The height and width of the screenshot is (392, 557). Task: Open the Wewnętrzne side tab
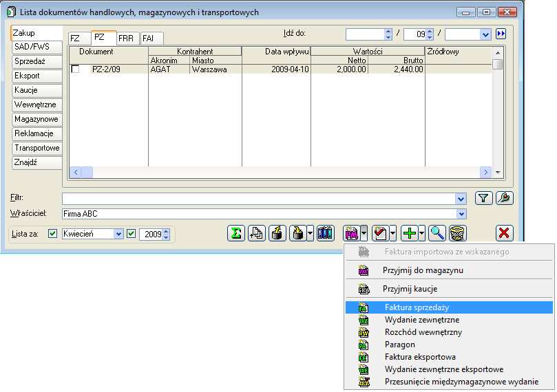point(37,105)
